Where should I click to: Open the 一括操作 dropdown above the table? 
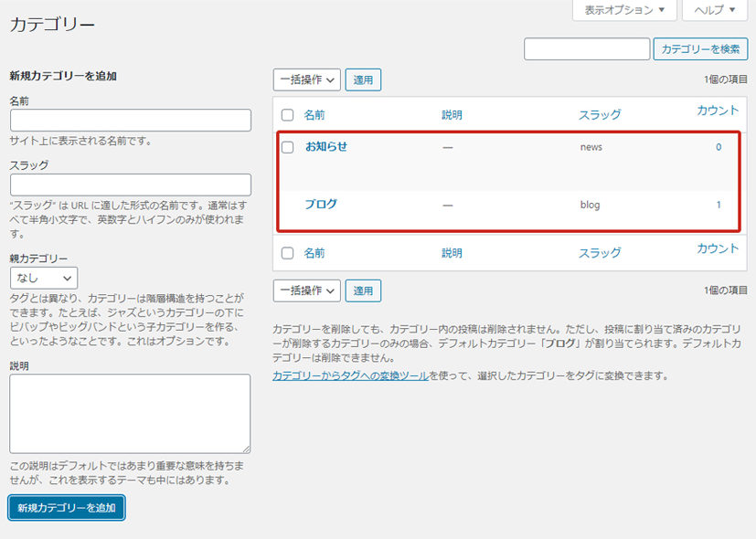306,80
